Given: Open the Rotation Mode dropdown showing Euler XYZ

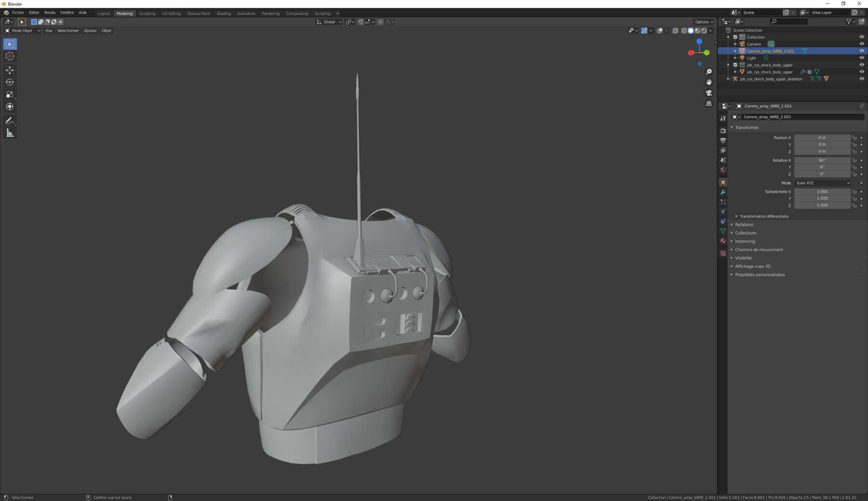Looking at the screenshot, I should pyautogui.click(x=822, y=182).
